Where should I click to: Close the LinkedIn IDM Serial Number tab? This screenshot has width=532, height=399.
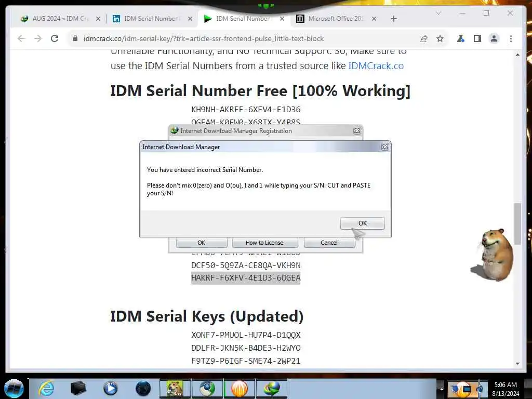coord(190,19)
